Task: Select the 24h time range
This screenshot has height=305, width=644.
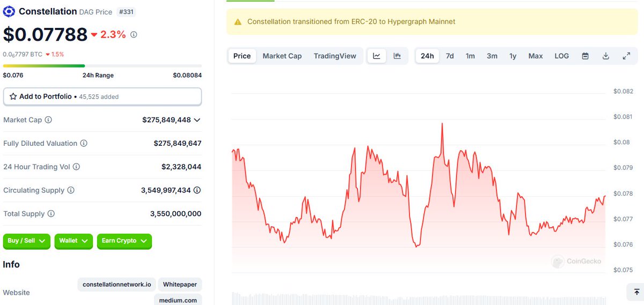Action: pos(427,56)
